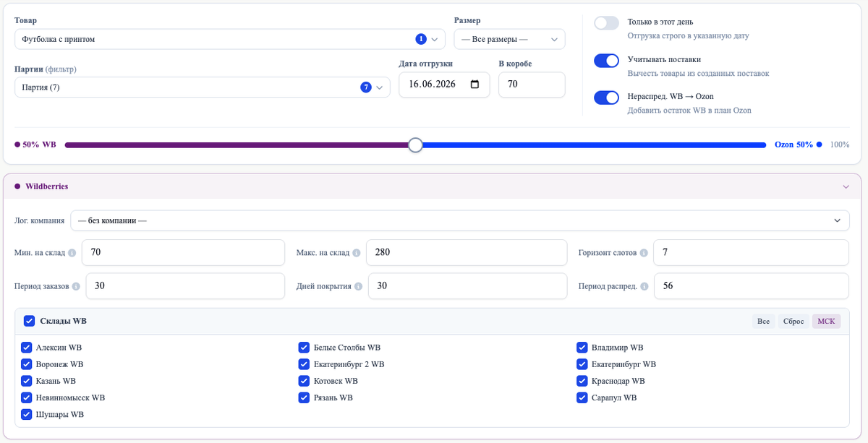868x443 pixels.
Task: Click info icon next to Мин. на склад
Action: click(72, 253)
